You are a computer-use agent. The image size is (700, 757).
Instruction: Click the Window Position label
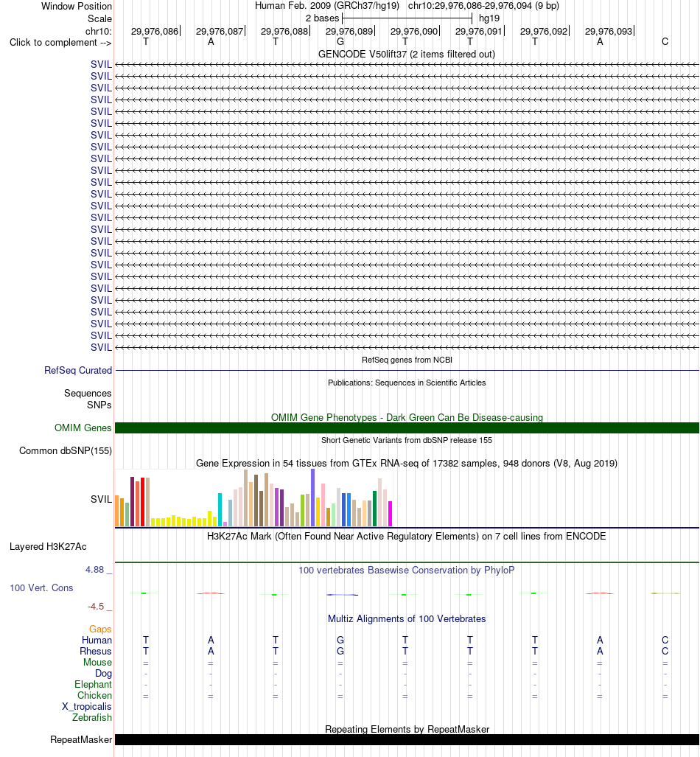pyautogui.click(x=77, y=7)
